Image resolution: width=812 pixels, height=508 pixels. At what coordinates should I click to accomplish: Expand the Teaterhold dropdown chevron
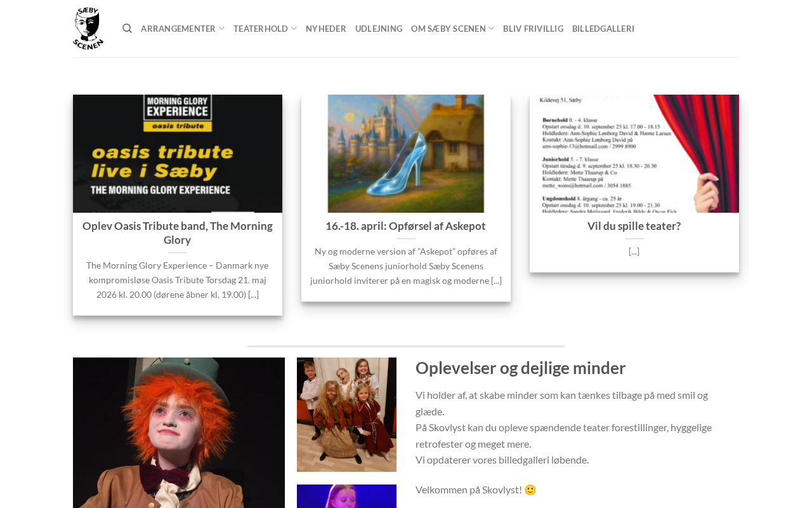click(294, 29)
